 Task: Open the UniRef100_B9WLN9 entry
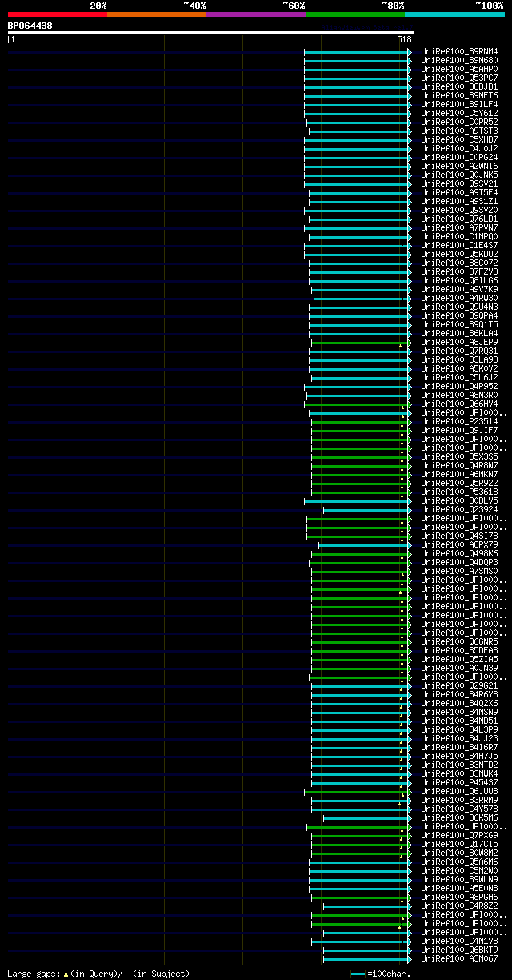point(459,879)
